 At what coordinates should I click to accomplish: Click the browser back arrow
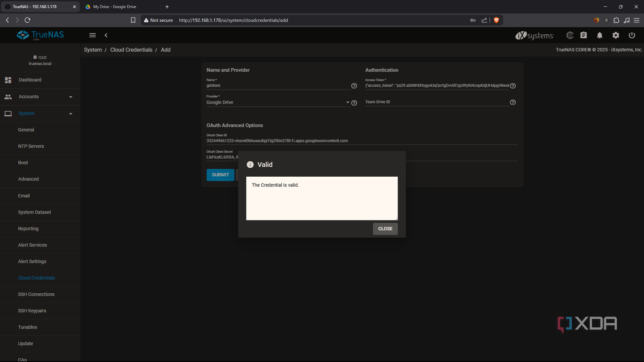coord(7,20)
